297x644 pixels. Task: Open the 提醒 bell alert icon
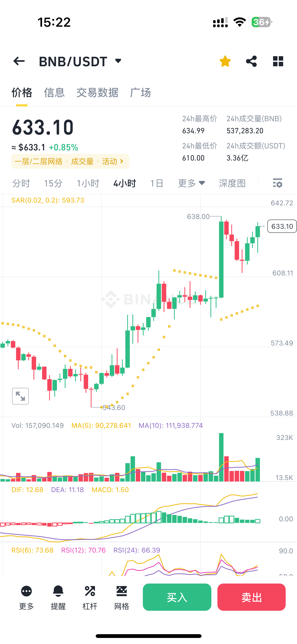click(x=58, y=597)
